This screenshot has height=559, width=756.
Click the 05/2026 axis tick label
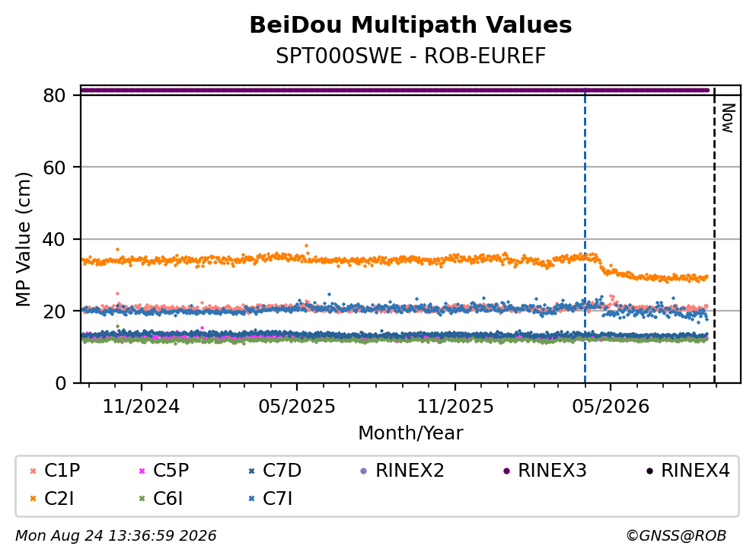coord(611,407)
